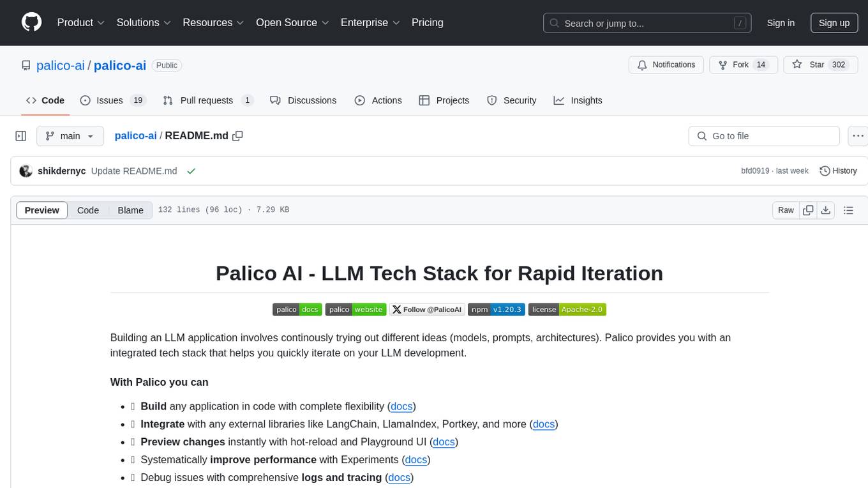Expand the Enterprise menu
The image size is (868, 488).
[370, 22]
